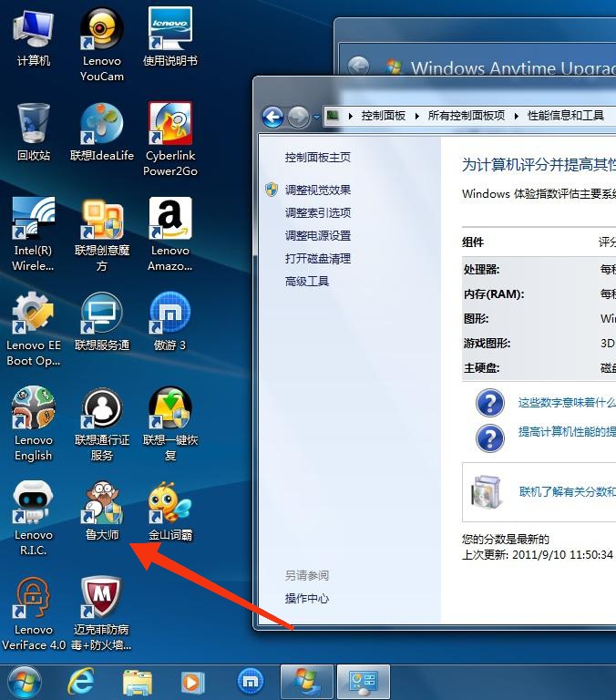Click the 控制面板 breadcrumb item
Image resolution: width=616 pixels, height=700 pixels.
[x=384, y=116]
